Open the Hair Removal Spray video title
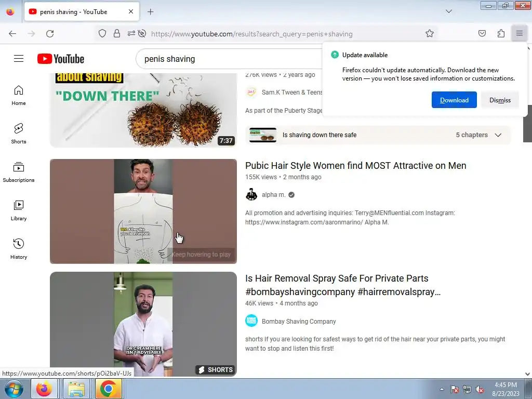The height and width of the screenshot is (399, 532). (x=343, y=285)
